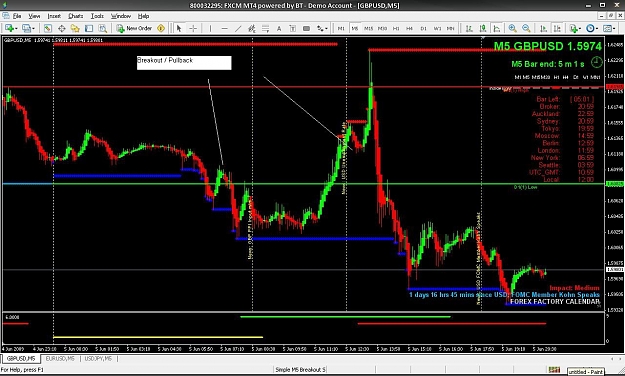625x376 pixels.
Task: Select the Fibonacci Retracement tool
Action: tap(265, 28)
